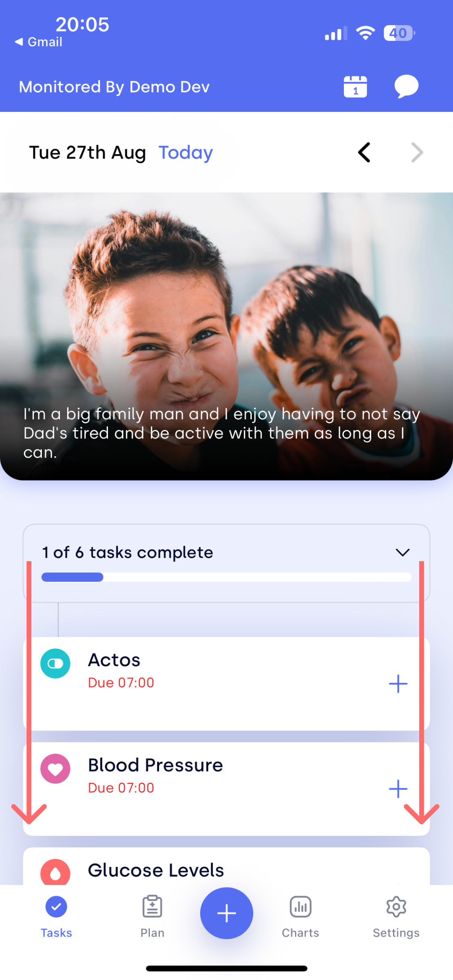The height and width of the screenshot is (980, 453).
Task: Add entry for Actos with plus
Action: coord(398,684)
